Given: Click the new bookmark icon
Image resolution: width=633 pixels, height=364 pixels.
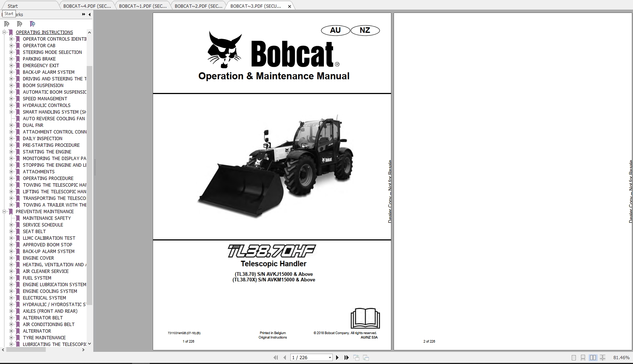Looking at the screenshot, I should pyautogui.click(x=20, y=24).
